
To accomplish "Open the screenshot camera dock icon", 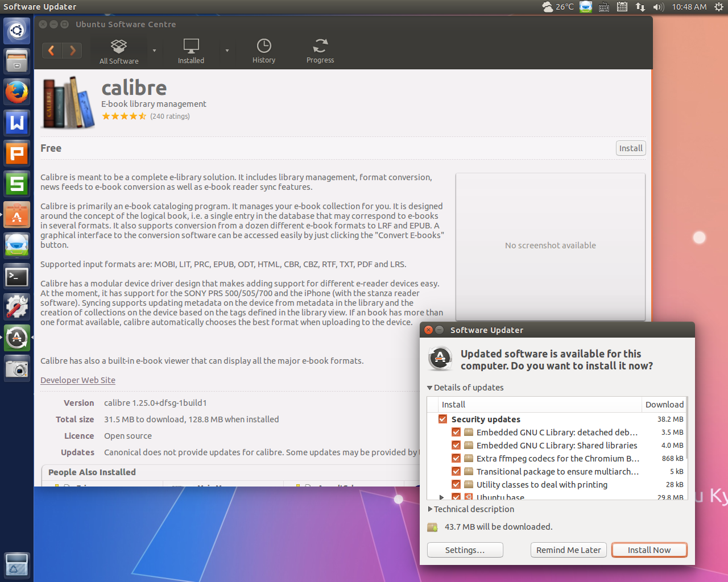I will [x=16, y=368].
